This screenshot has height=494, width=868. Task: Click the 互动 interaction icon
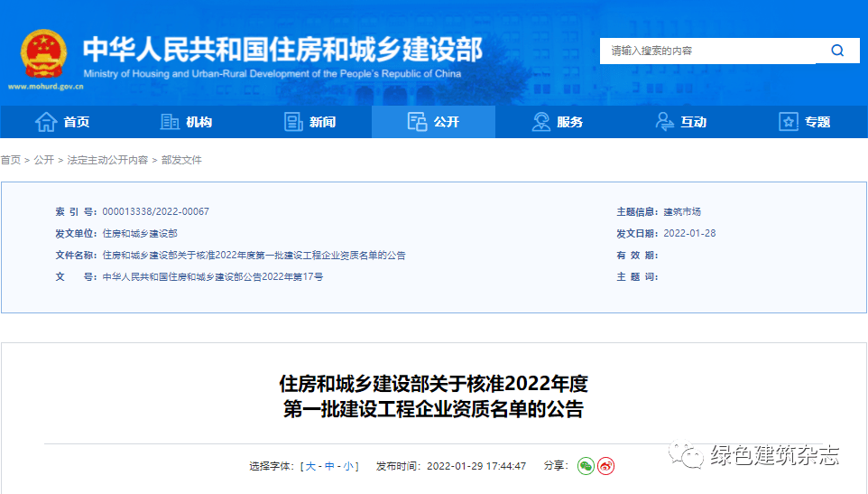coord(664,122)
